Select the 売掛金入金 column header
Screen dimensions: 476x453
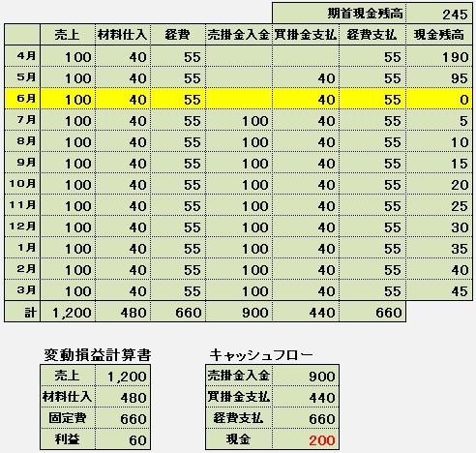pos(239,35)
